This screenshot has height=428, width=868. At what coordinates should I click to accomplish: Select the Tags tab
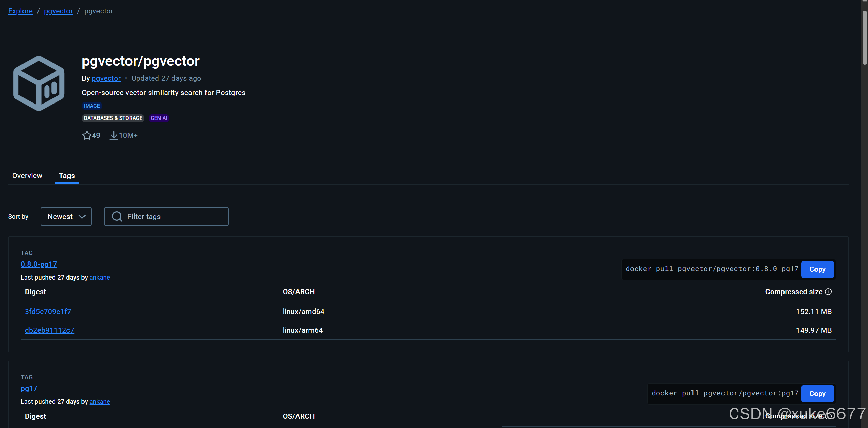point(67,176)
